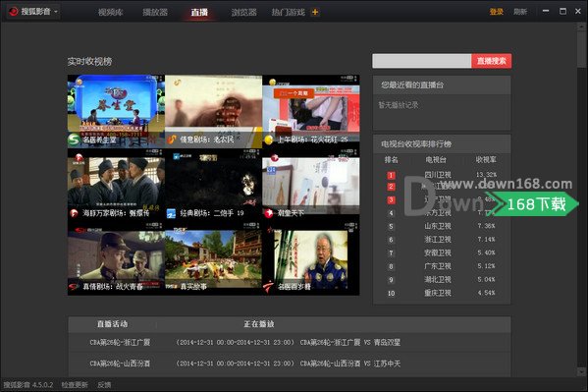Image resolution: width=588 pixels, height=392 pixels.
Task: Select 湖北卫视 in the ratings list
Action: [438, 279]
